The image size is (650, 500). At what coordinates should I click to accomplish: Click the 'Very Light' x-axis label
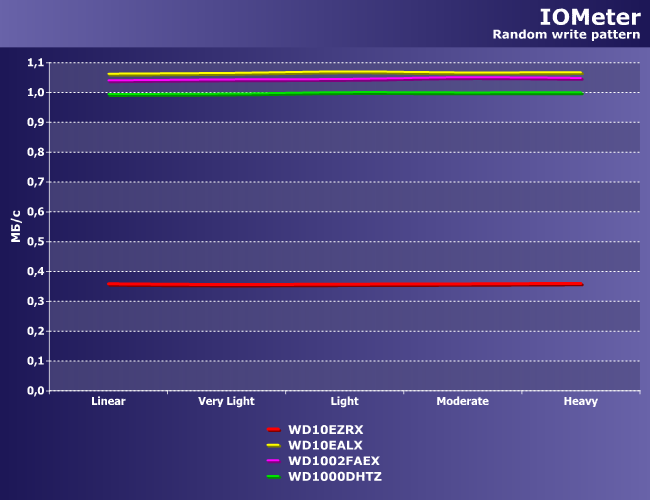226,402
